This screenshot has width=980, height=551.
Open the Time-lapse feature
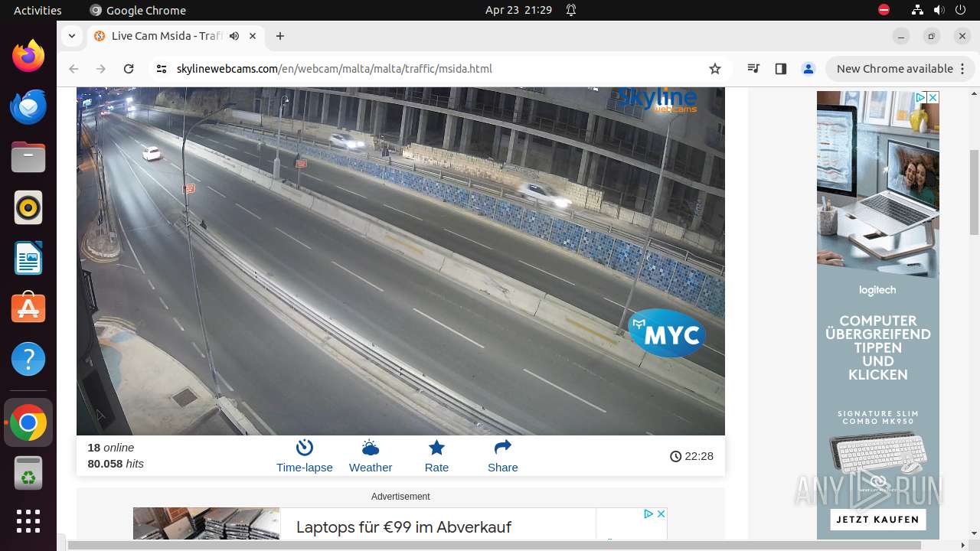click(305, 456)
